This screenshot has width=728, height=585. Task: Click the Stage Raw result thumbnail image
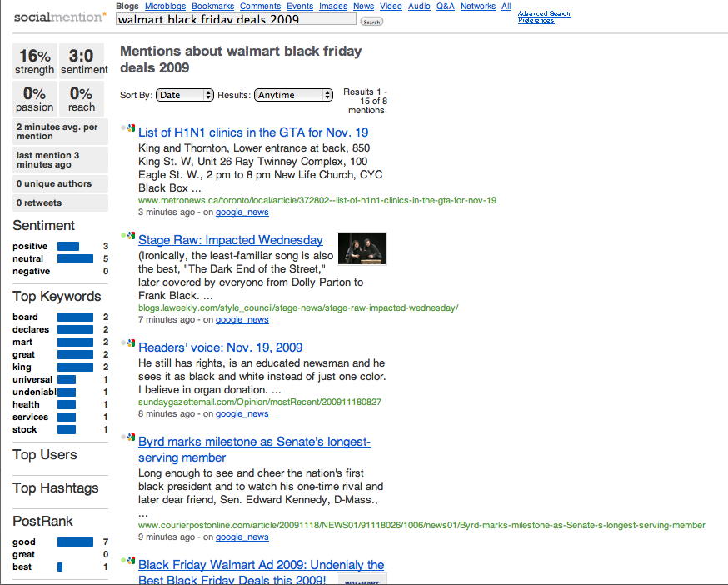tap(362, 248)
